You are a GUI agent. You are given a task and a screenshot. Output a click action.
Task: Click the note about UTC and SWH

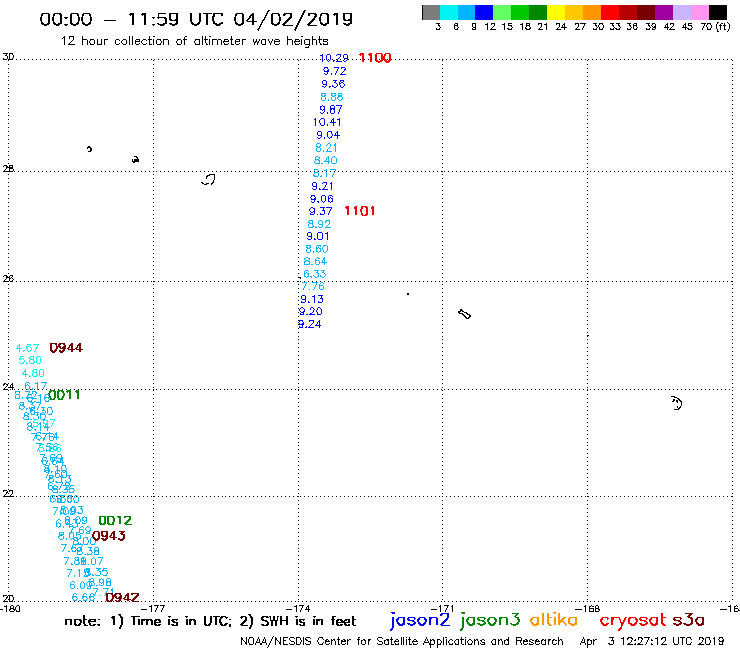(x=210, y=621)
